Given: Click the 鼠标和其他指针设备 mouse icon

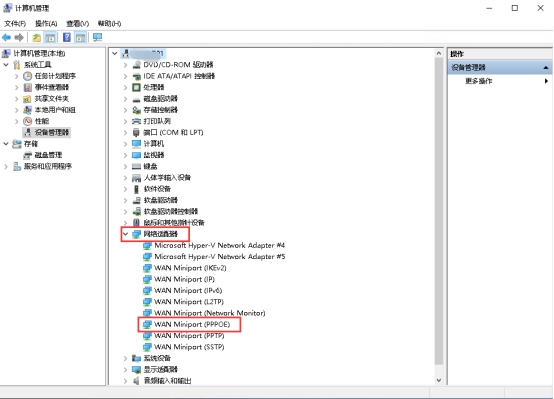Looking at the screenshot, I should click(x=136, y=223).
